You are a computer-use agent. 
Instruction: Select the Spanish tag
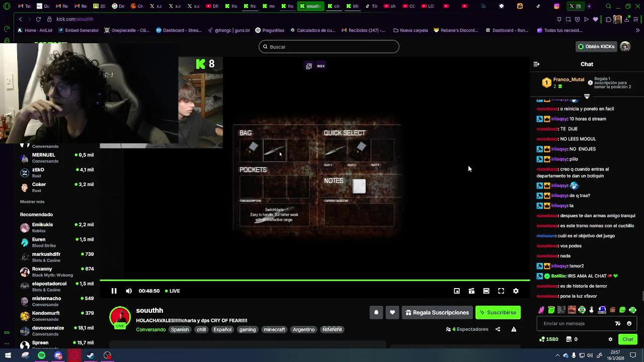180,330
